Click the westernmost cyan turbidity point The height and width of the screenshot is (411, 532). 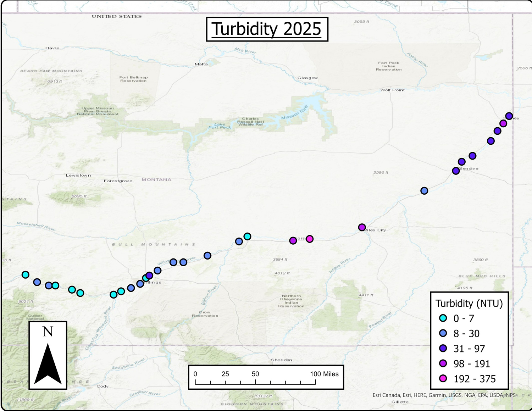[x=25, y=274]
